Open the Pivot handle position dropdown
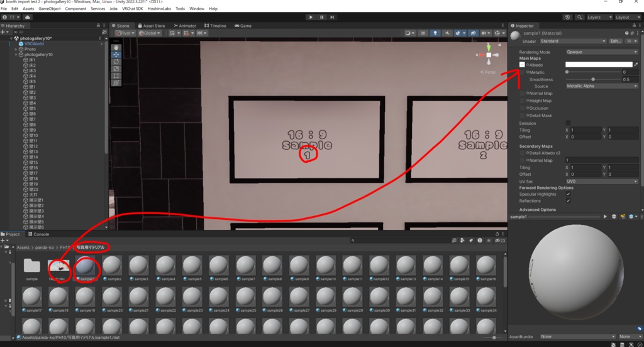 coord(125,33)
